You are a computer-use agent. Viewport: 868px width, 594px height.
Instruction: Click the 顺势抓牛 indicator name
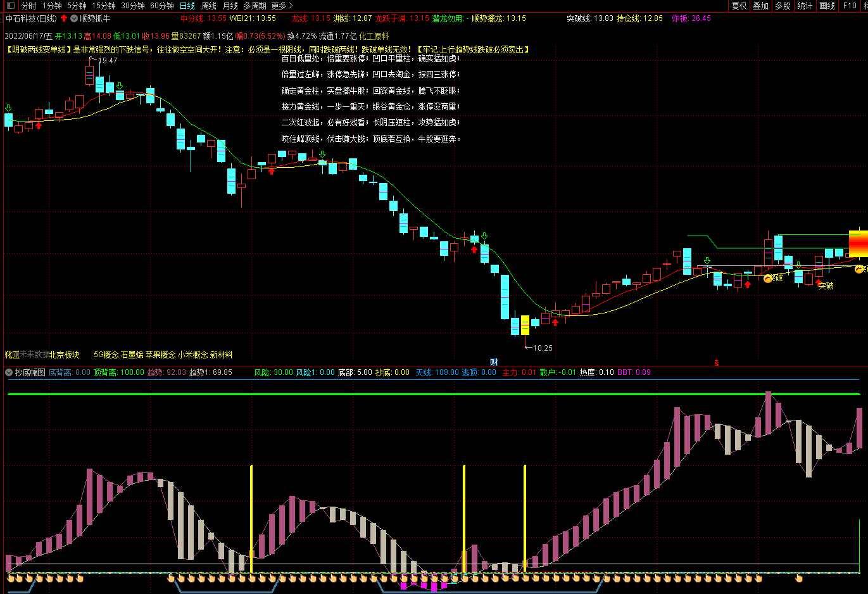click(95, 18)
